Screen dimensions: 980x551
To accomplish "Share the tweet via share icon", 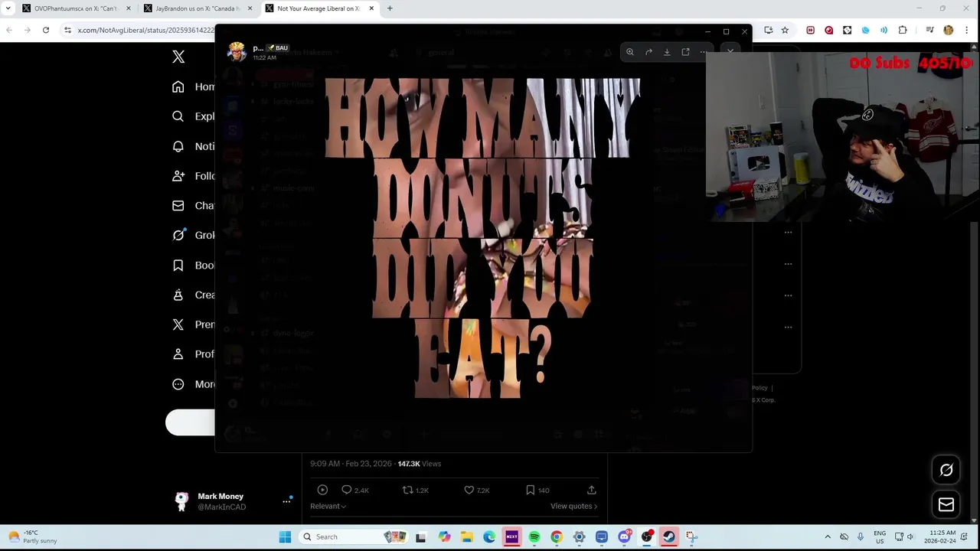I will click(x=591, y=490).
